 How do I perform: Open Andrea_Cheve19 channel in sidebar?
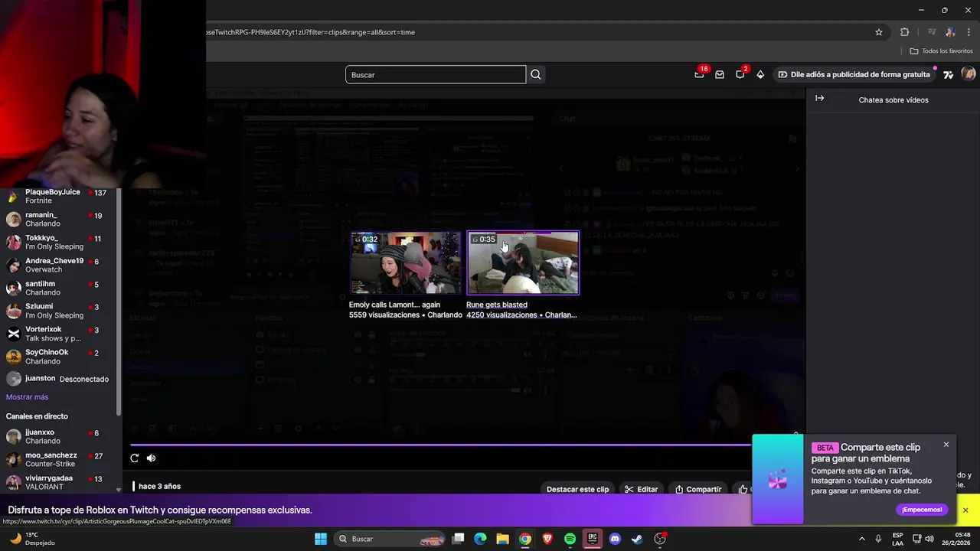59,266
